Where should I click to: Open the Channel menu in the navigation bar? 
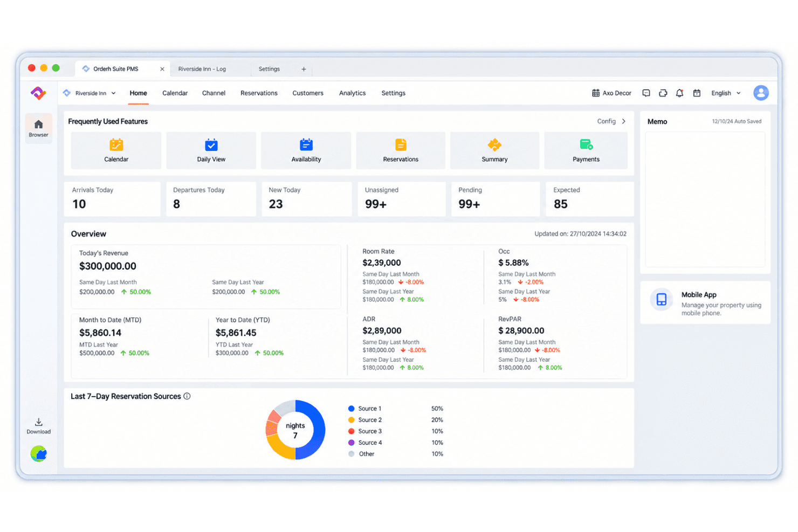coord(214,93)
